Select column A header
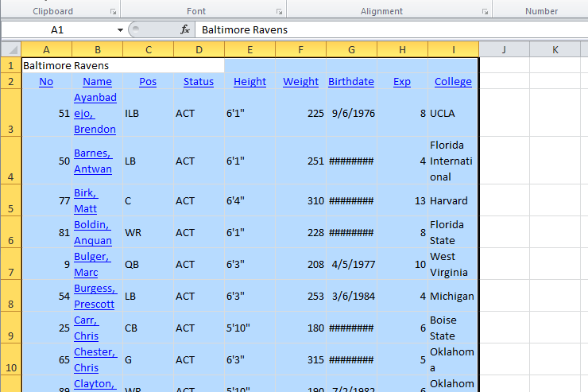The height and width of the screenshot is (392, 588). point(47,49)
